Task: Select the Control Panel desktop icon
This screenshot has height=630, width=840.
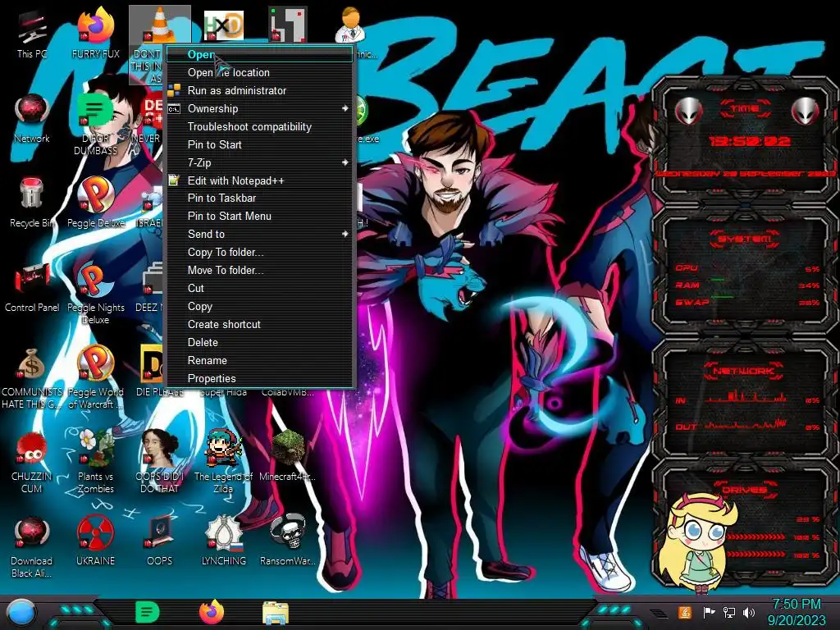Action: [32, 287]
